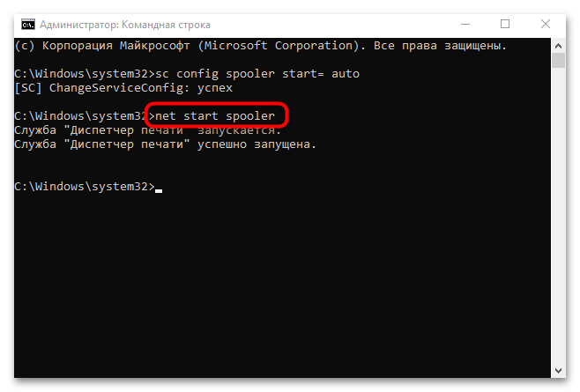Click the highlighted "net start spooler" command
Image resolution: width=580 pixels, height=392 pixels.
tap(215, 115)
